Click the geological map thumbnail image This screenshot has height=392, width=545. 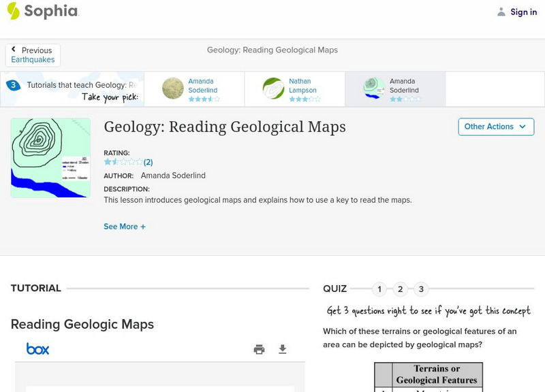[50, 158]
